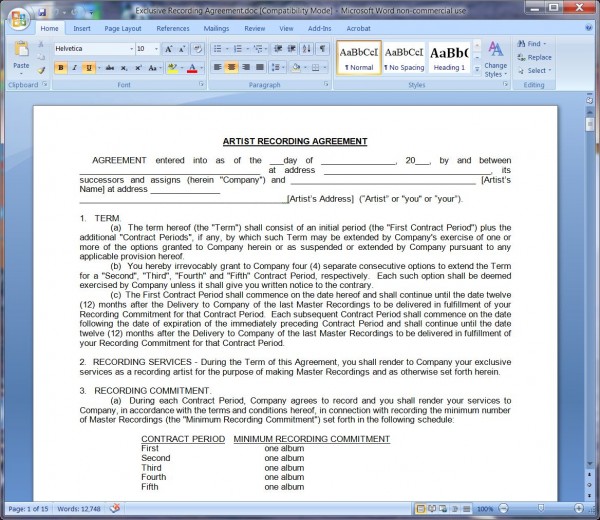
Task: Shrink font size with the small A
Action: pos(182,49)
